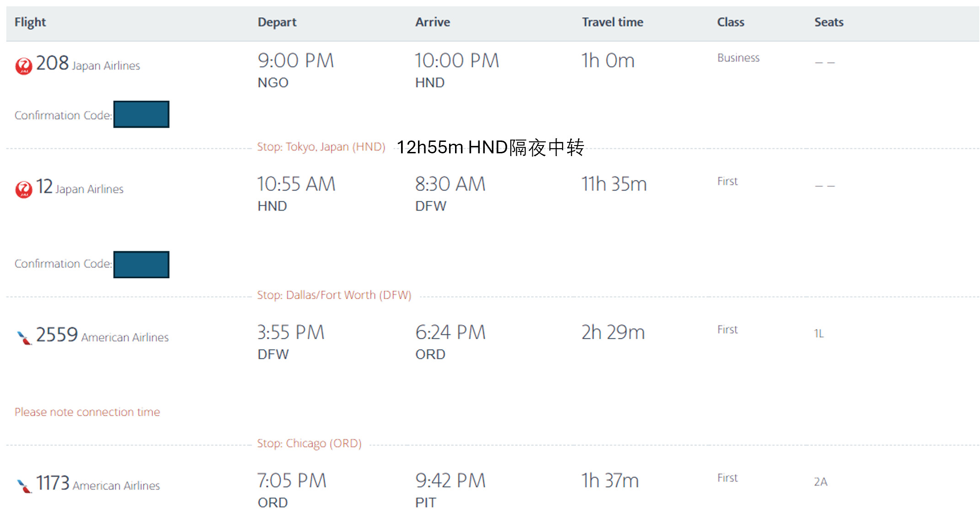Viewport: 980px width, 530px height.
Task: Click the Travel time column header
Action: (612, 22)
